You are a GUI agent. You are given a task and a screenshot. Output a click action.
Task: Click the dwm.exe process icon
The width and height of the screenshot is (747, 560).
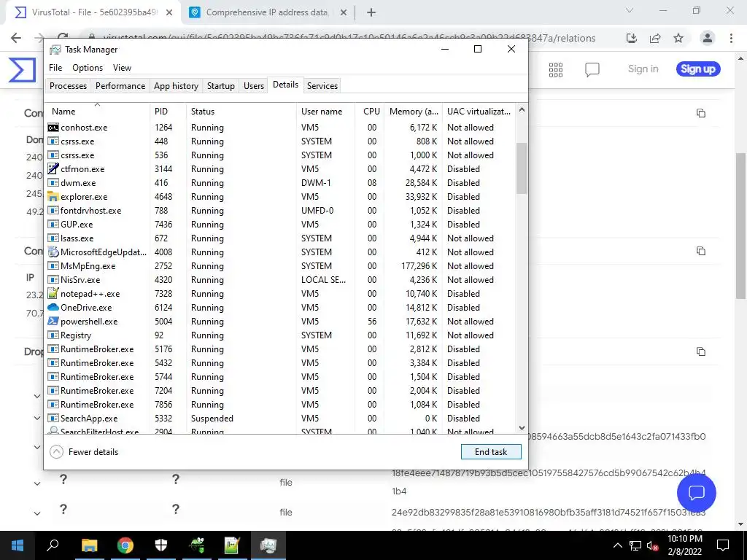click(x=53, y=183)
